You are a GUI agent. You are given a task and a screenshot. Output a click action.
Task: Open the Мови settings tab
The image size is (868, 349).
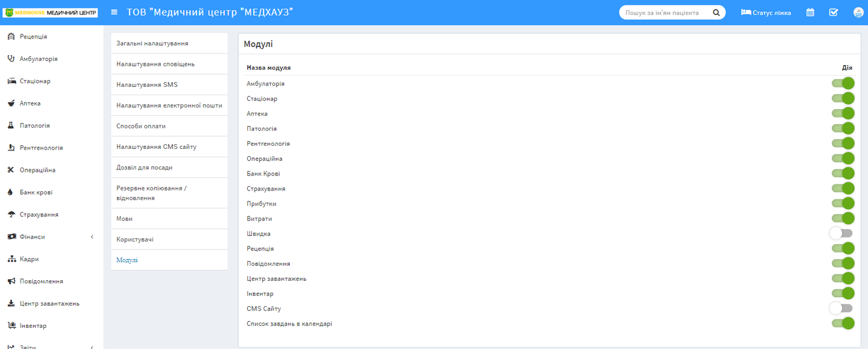[x=169, y=219]
